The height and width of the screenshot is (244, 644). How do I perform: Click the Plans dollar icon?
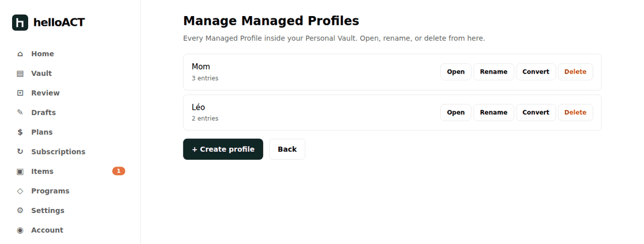(x=20, y=132)
